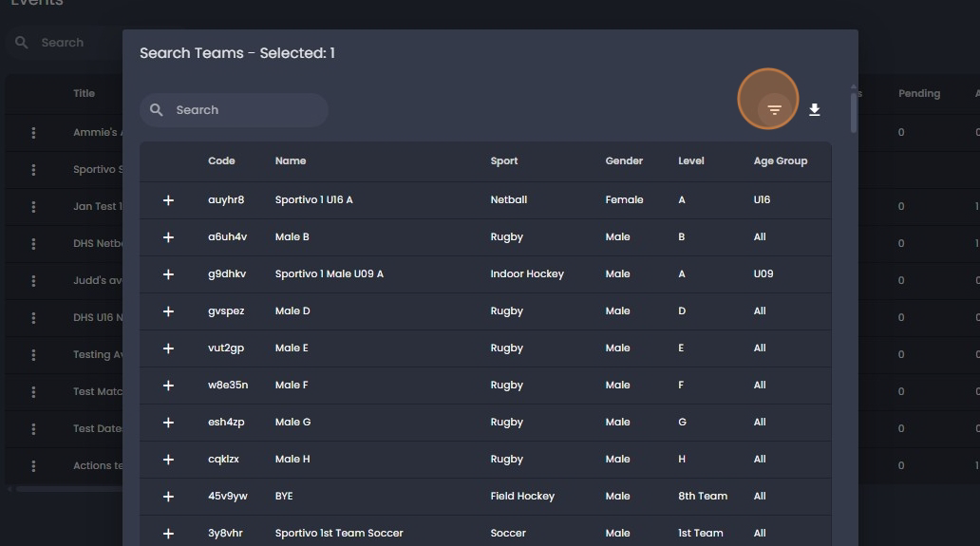This screenshot has height=546, width=980.
Task: Open three-dot menu for DHS Netb event
Action: pos(33,244)
